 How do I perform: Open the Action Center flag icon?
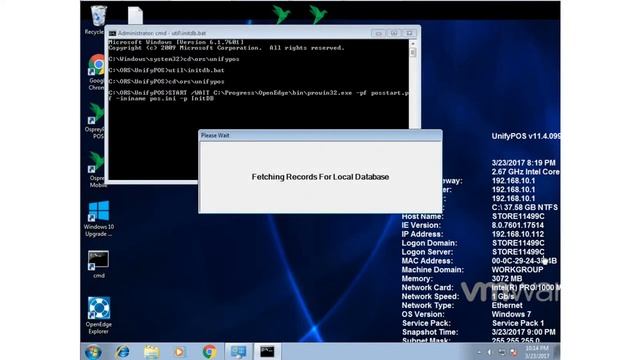tap(513, 352)
